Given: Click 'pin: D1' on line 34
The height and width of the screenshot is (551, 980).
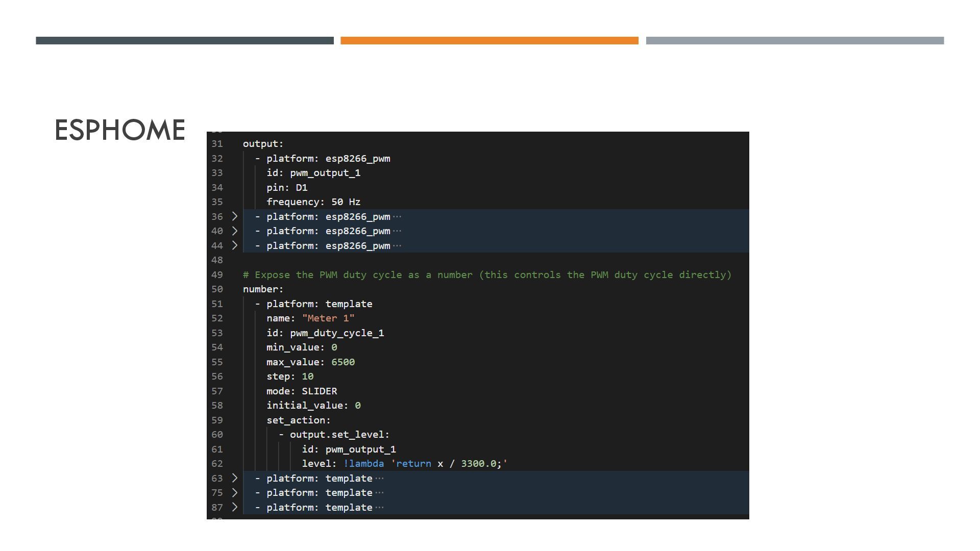Looking at the screenshot, I should pyautogui.click(x=287, y=188).
